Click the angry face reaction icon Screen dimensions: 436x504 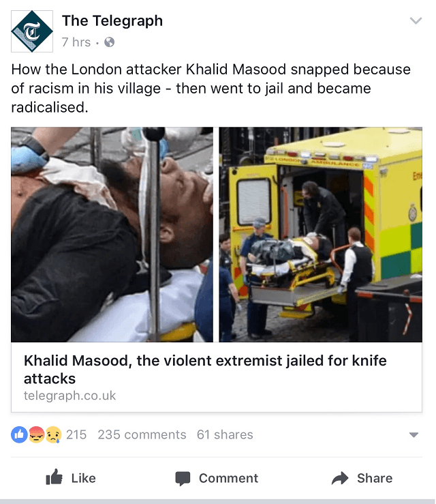pyautogui.click(x=36, y=434)
